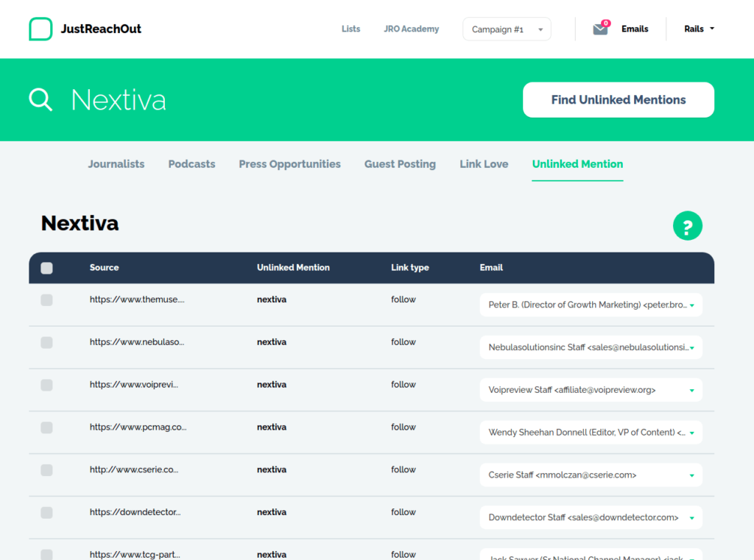Click the search magnifier icon
Screen dimensions: 754x560
tap(40, 99)
